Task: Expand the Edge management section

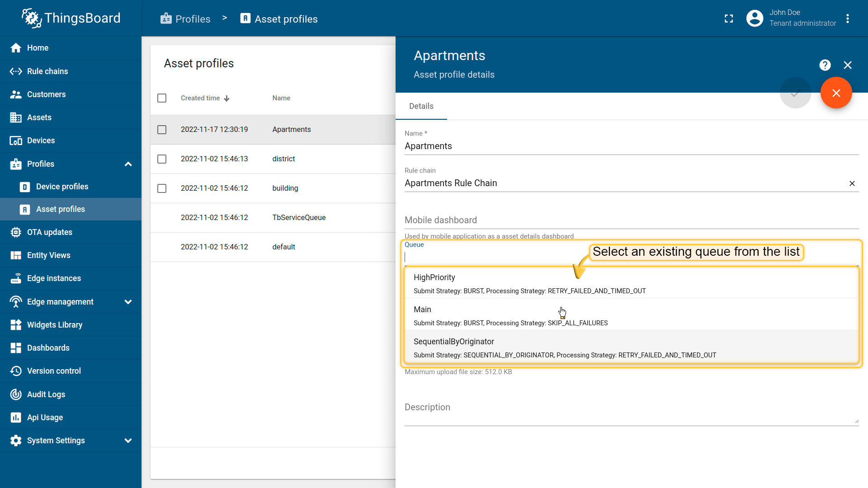Action: coord(128,302)
